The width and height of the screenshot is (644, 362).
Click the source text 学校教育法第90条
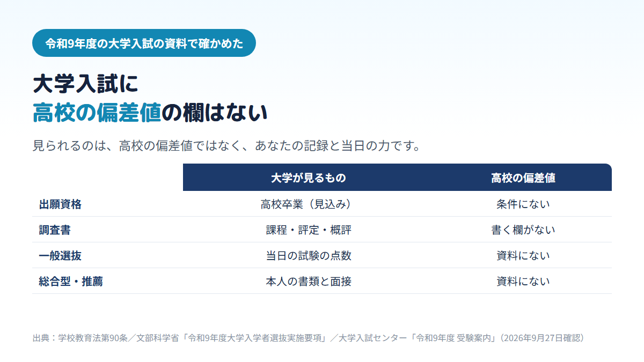[x=92, y=338]
